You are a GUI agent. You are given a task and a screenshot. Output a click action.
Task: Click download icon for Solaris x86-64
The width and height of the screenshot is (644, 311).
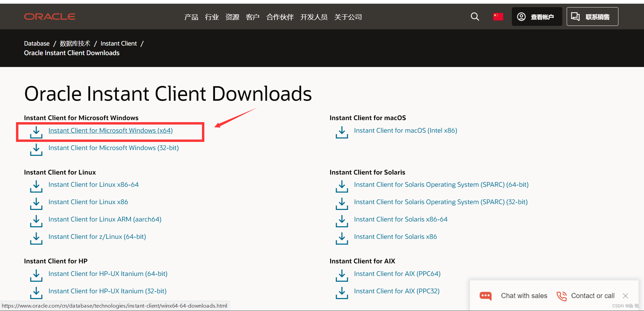[342, 221]
